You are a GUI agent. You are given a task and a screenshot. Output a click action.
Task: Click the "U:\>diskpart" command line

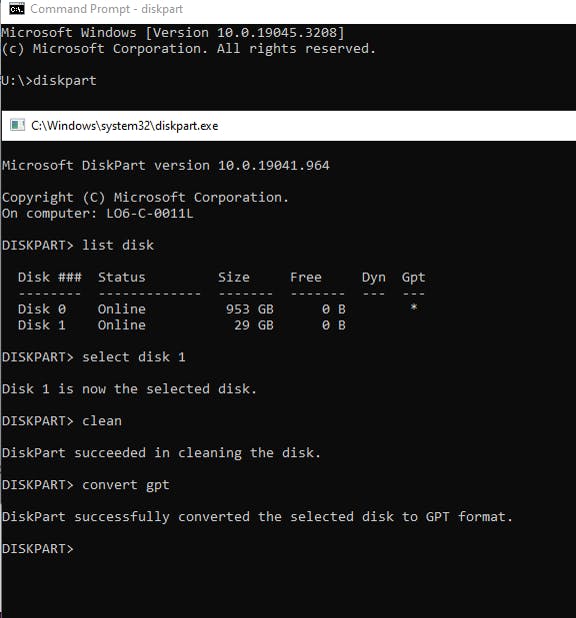pyautogui.click(x=49, y=80)
